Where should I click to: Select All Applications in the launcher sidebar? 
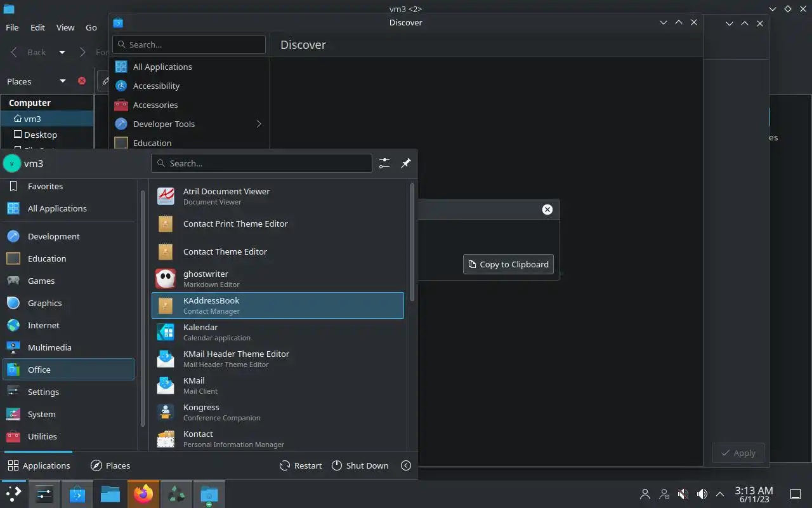tap(69, 208)
